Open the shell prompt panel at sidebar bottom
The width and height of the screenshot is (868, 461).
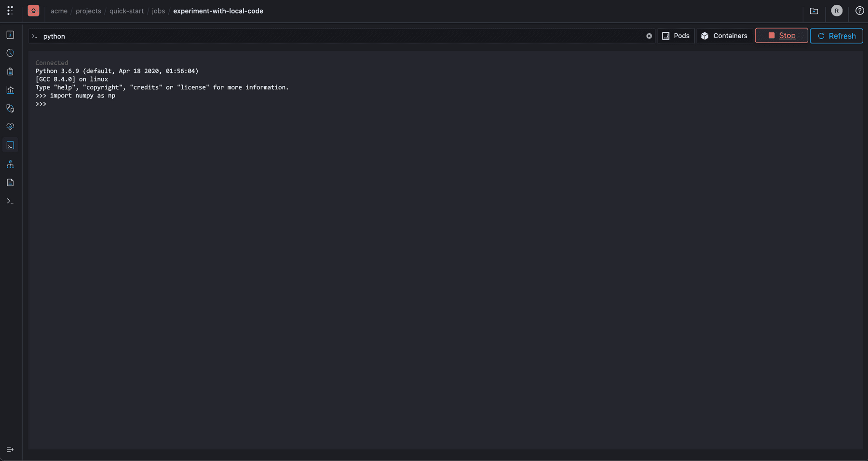10,201
